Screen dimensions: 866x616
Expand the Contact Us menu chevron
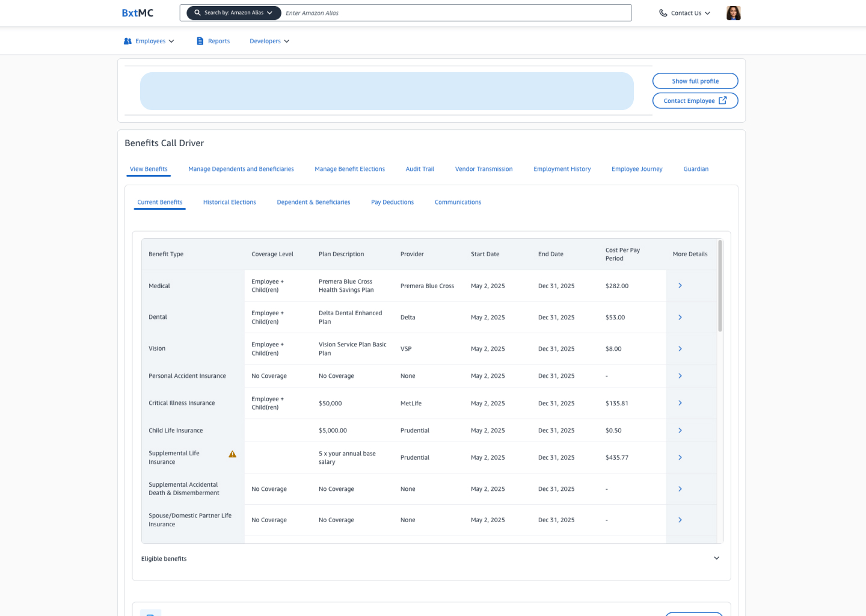pyautogui.click(x=707, y=13)
